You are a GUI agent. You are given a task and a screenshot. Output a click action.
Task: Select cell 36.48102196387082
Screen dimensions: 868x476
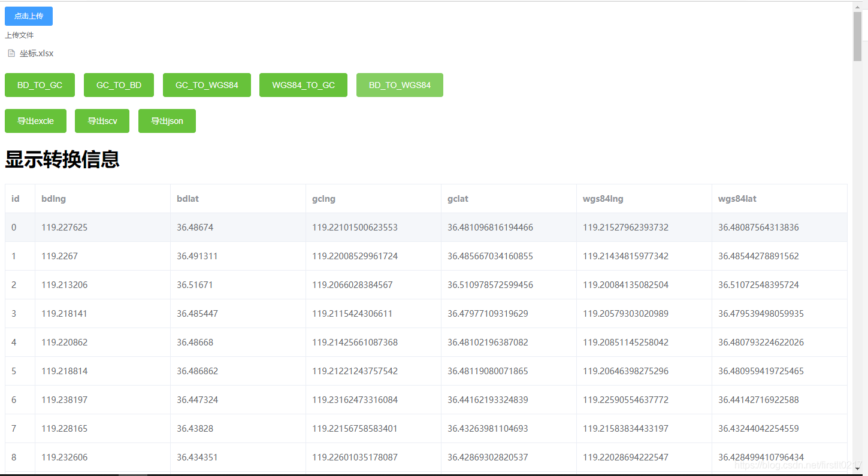509,342
